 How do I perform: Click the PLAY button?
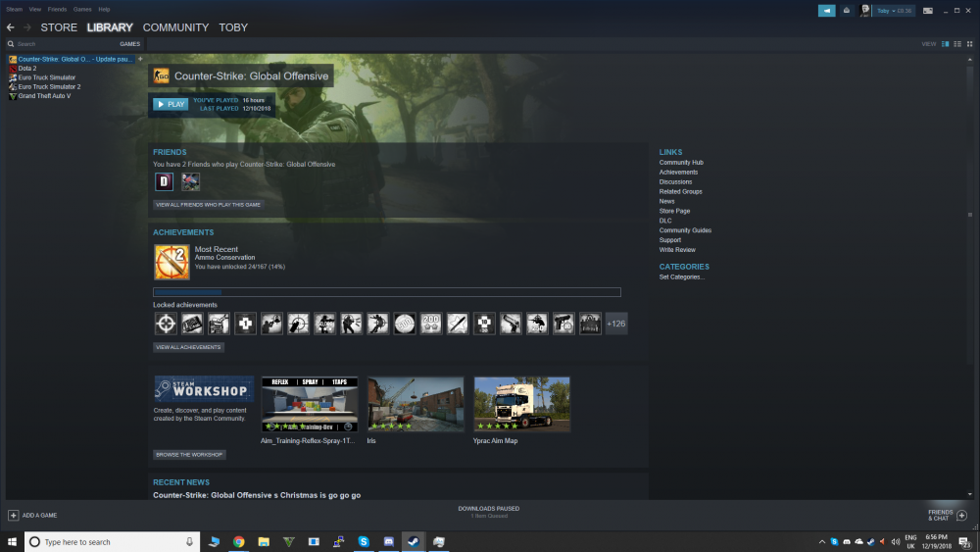pos(171,104)
